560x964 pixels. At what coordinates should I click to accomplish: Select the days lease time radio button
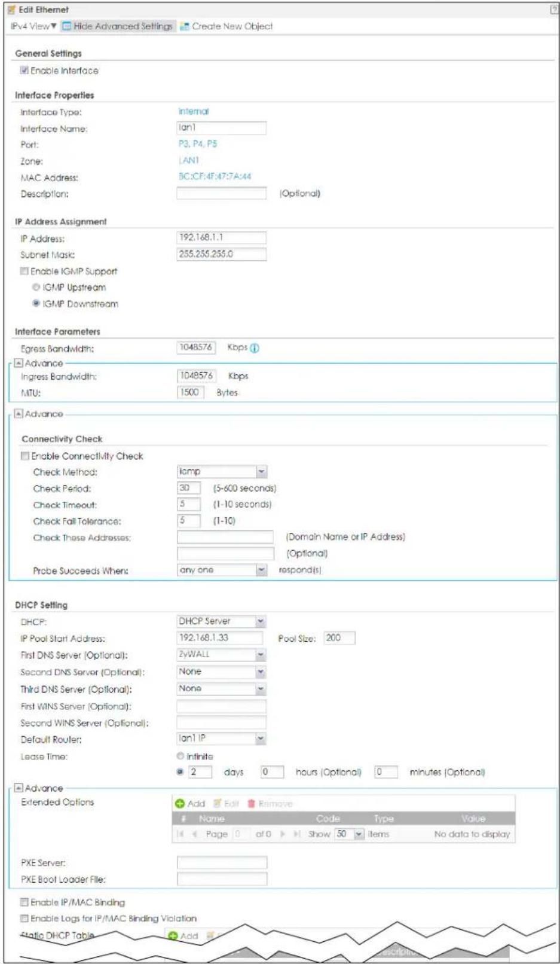coord(180,772)
